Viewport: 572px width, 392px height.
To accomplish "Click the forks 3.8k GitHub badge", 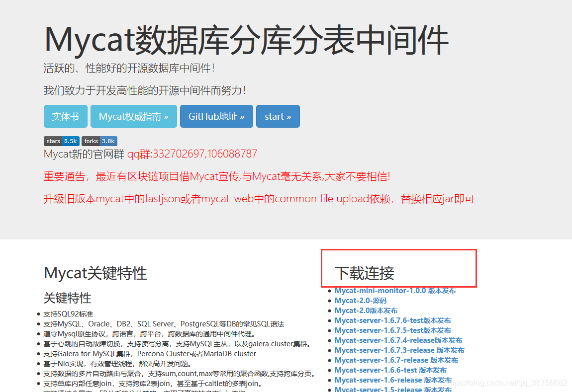I will tap(99, 141).
